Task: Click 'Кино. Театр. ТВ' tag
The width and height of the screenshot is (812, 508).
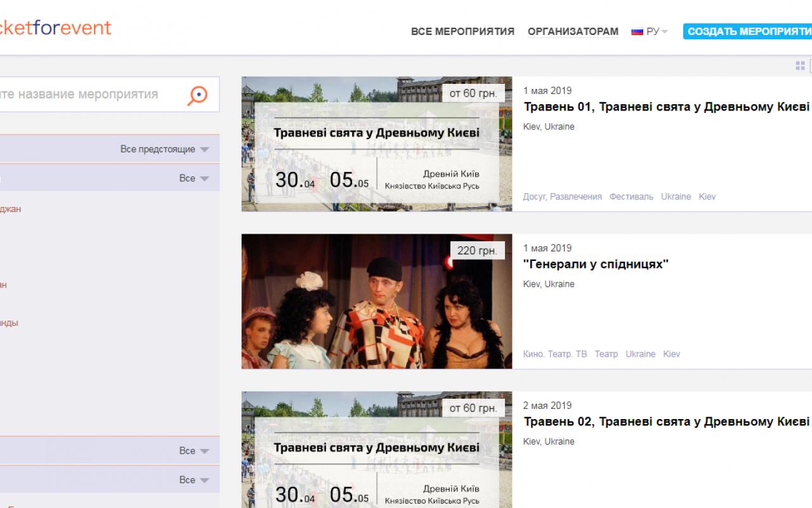Action: pos(555,354)
